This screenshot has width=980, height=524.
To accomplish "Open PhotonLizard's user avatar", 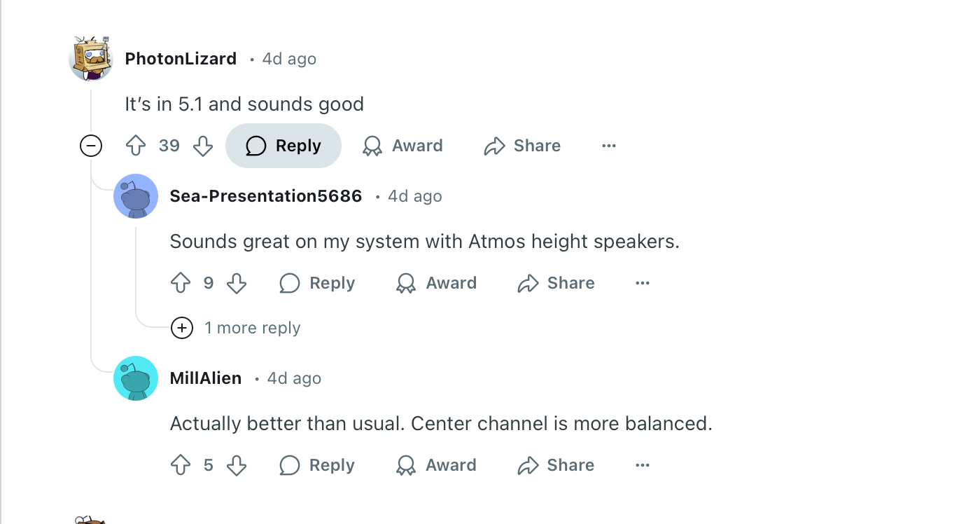I will [91, 59].
